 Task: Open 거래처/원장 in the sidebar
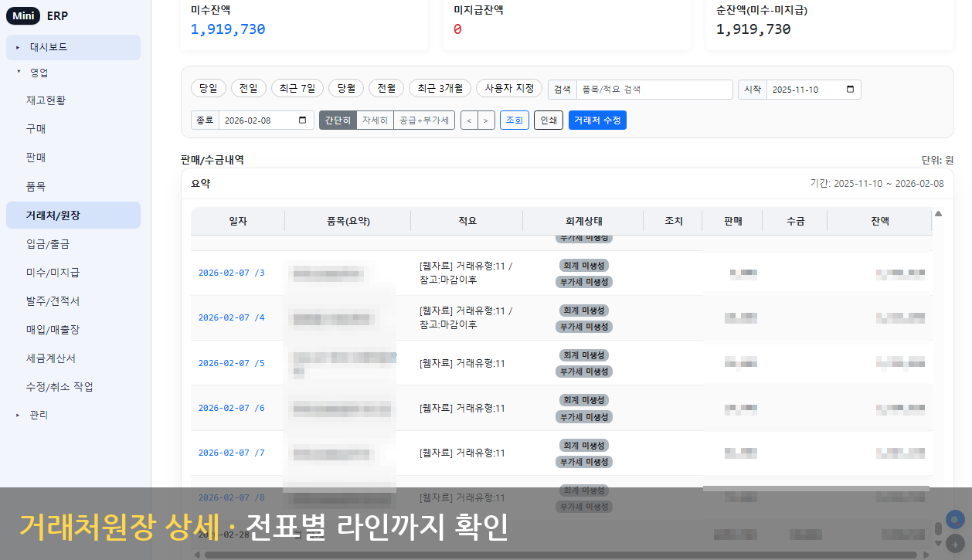pos(73,215)
